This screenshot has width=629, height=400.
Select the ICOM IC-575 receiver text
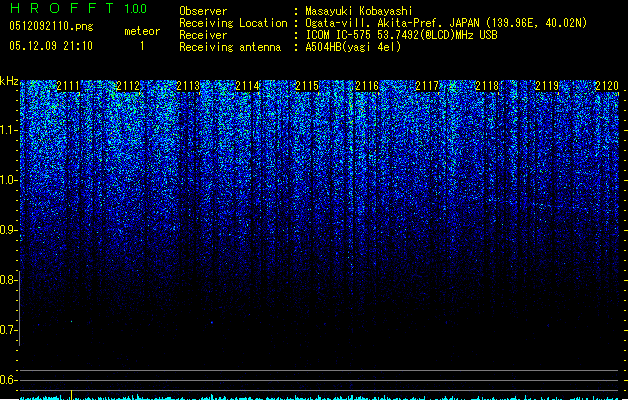tap(401, 35)
